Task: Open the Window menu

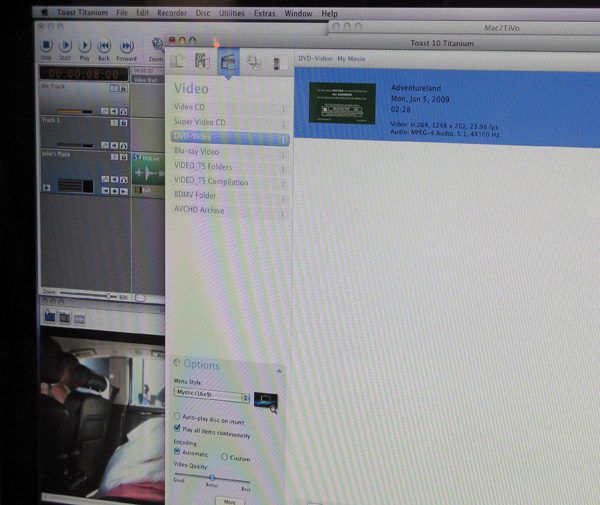Action: tap(298, 14)
